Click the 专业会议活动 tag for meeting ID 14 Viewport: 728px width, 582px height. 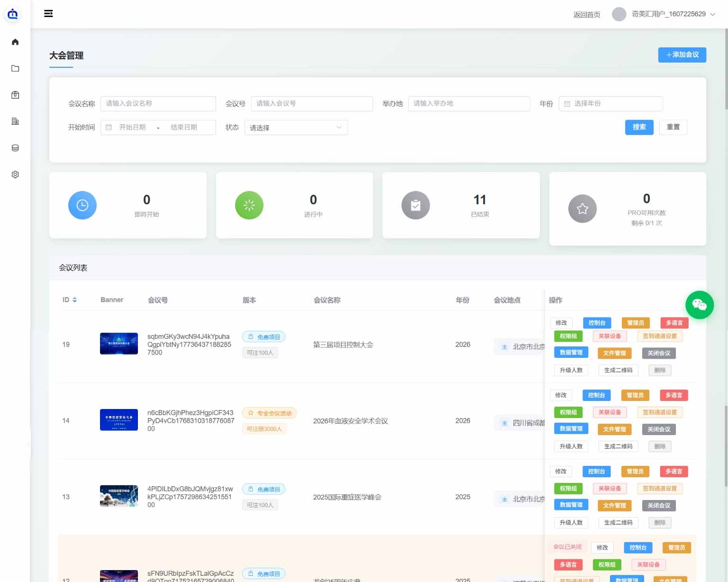[269, 413]
